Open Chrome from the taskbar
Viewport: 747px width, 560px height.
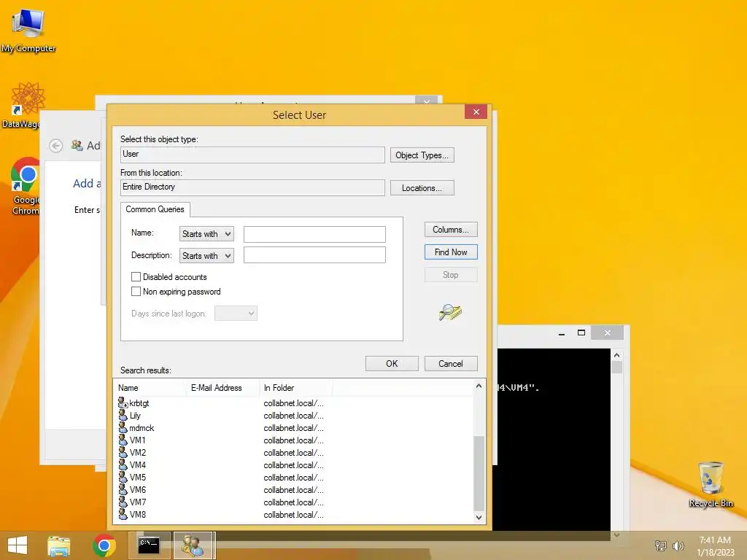(x=104, y=545)
